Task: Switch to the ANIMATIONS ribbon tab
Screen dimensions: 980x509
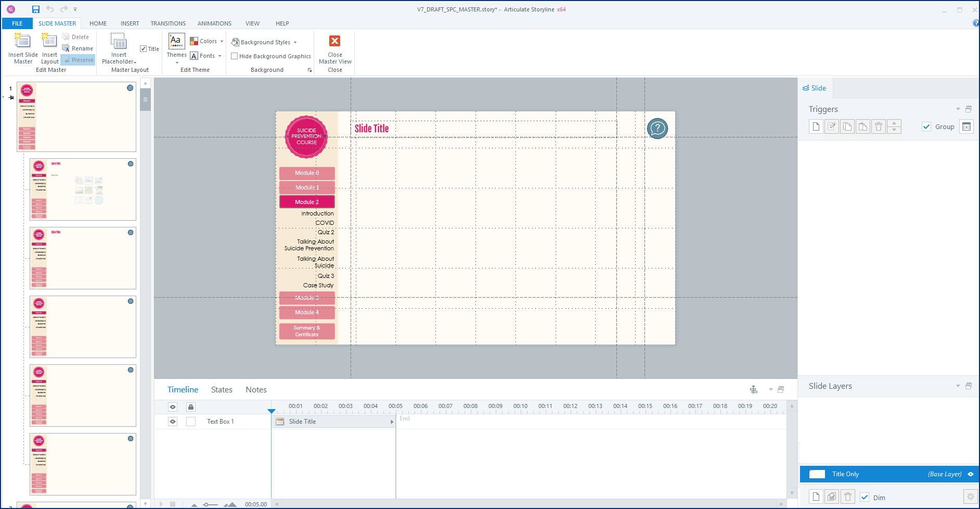Action: [x=214, y=23]
